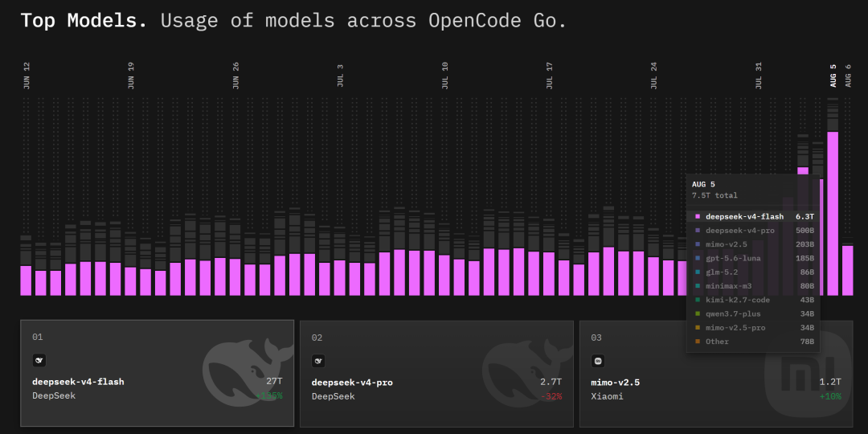Select kimi-k2.7-code entry in tooltip list

(753, 300)
